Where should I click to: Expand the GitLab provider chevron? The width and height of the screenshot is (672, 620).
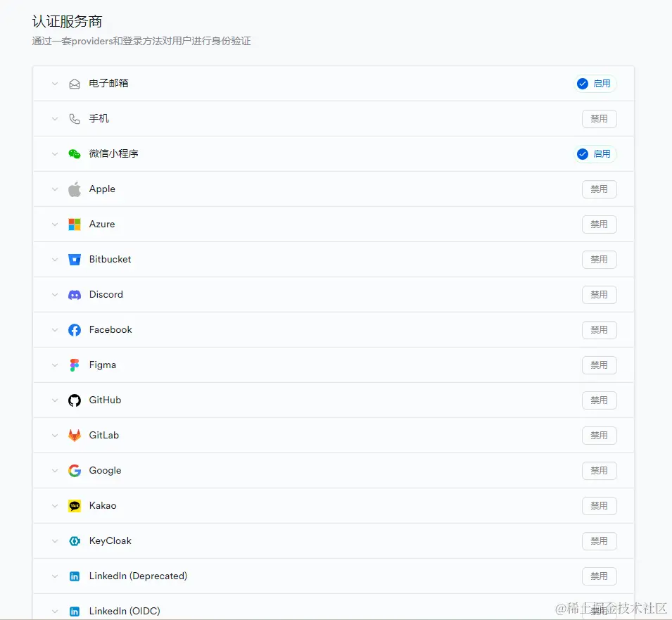click(x=55, y=436)
